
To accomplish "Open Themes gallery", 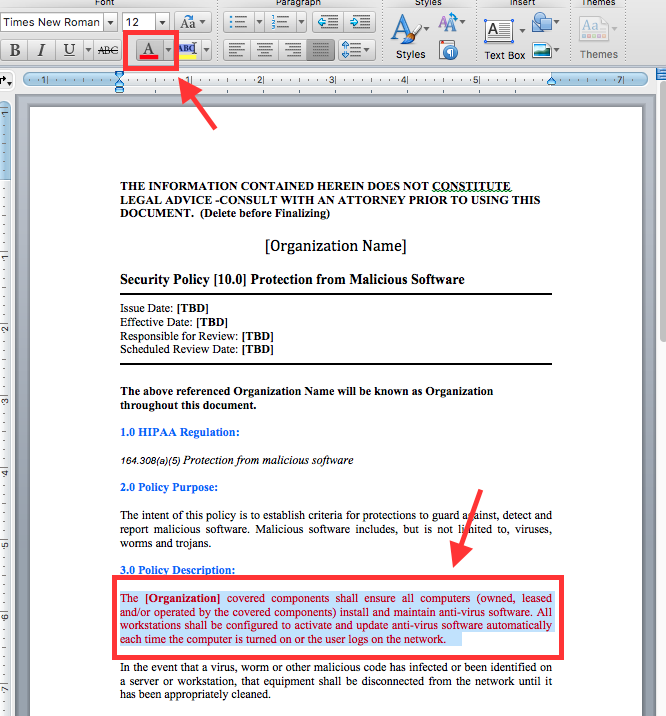I will (598, 37).
